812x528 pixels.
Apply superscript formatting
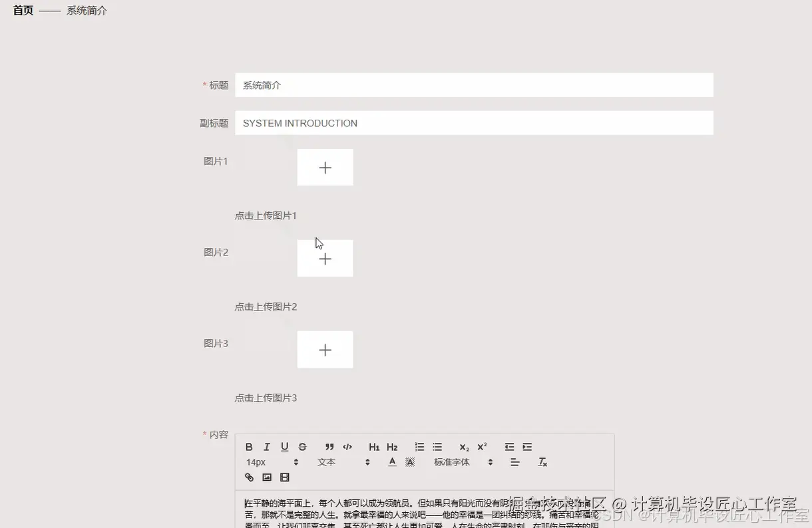click(x=481, y=446)
